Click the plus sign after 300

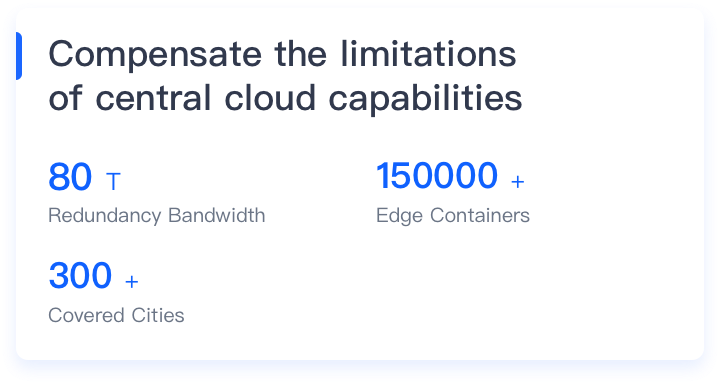[x=132, y=281]
